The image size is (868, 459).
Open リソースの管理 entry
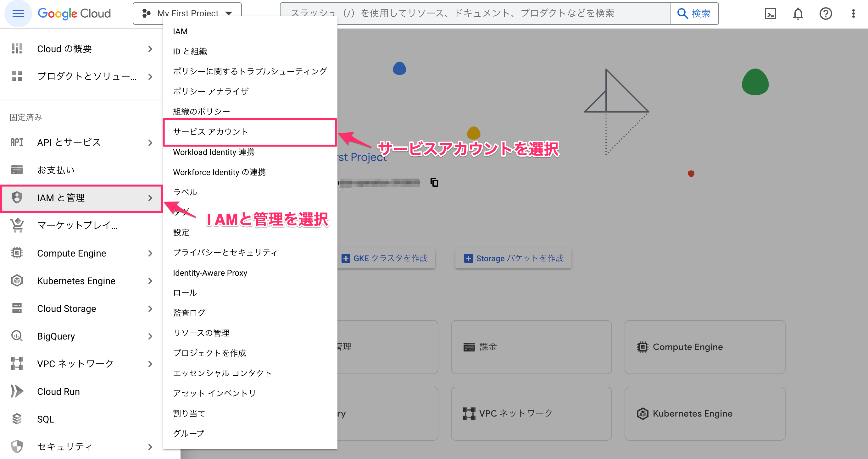click(250, 333)
